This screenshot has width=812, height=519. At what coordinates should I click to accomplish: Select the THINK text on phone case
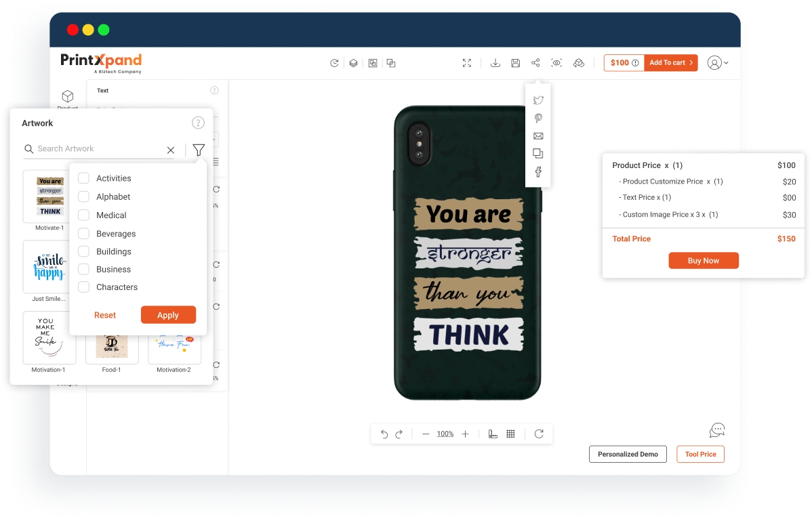point(468,335)
